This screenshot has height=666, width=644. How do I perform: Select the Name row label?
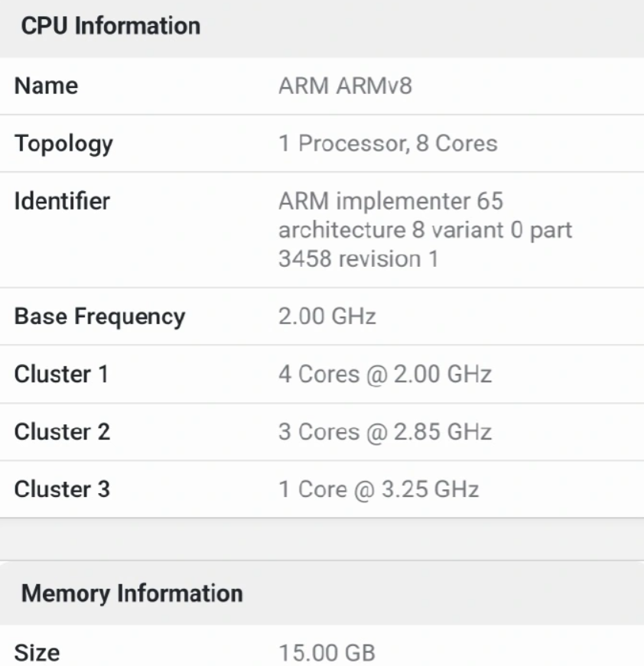click(47, 86)
